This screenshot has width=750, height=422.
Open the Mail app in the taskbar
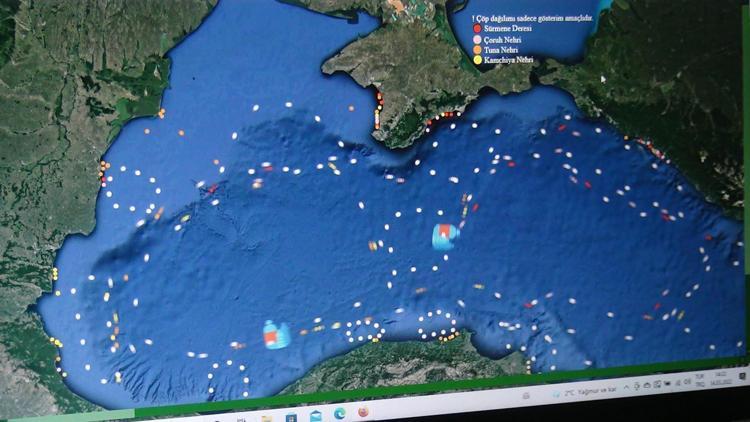[315, 416]
